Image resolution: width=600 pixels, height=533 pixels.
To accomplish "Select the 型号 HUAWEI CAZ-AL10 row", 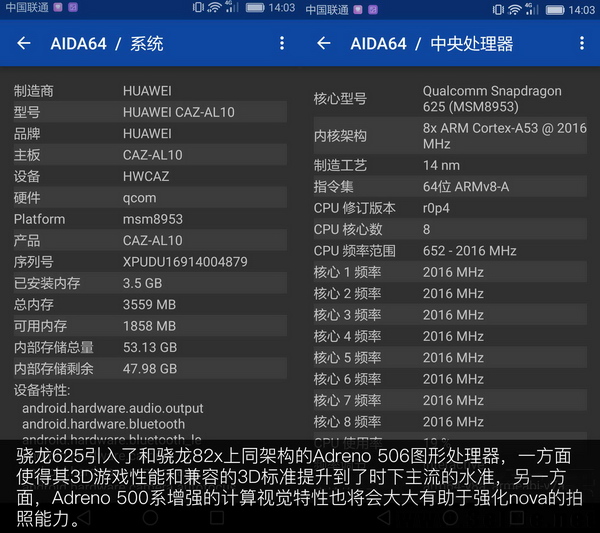I will click(150, 112).
